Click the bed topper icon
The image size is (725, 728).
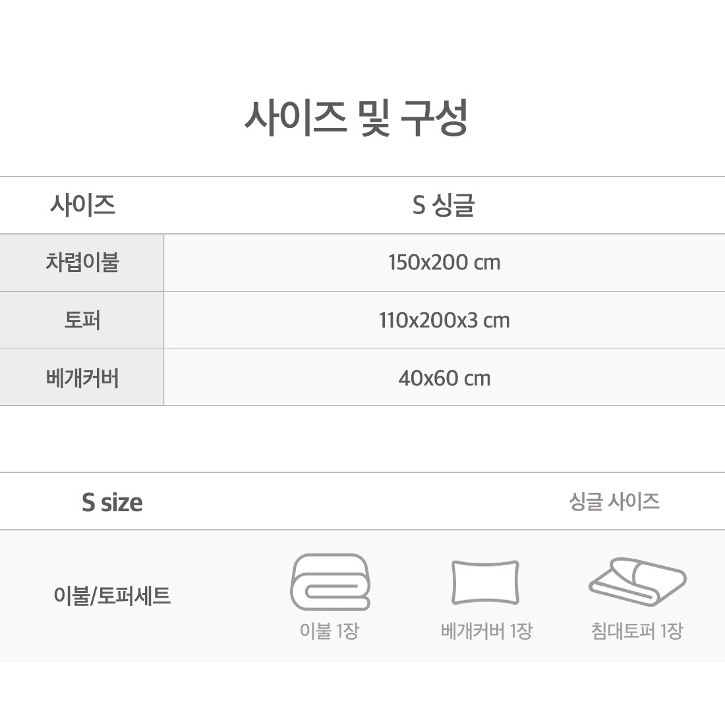coord(637,581)
